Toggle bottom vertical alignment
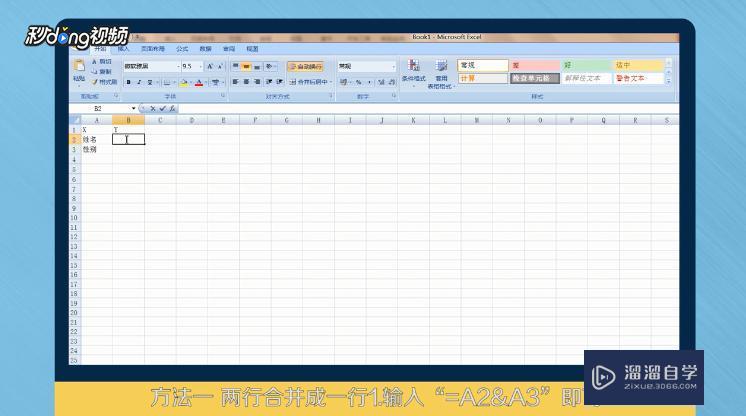 [x=257, y=66]
